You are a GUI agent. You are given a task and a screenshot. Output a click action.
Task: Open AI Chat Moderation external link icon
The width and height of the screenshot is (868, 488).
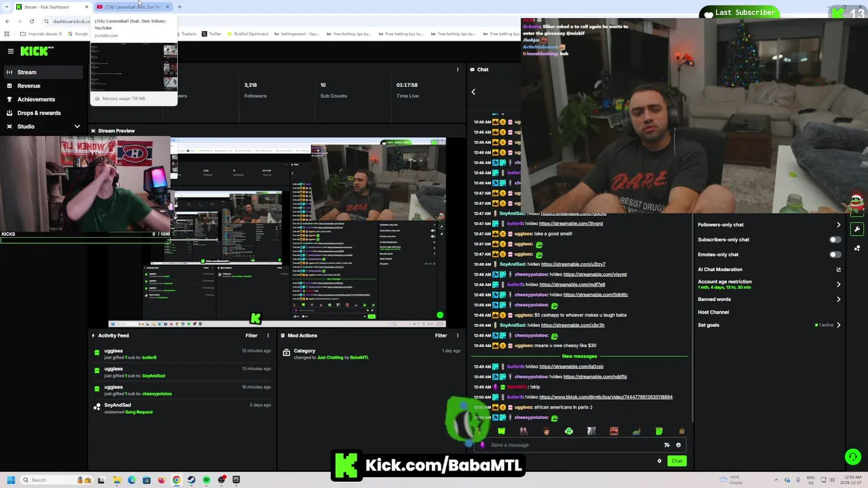pos(838,269)
